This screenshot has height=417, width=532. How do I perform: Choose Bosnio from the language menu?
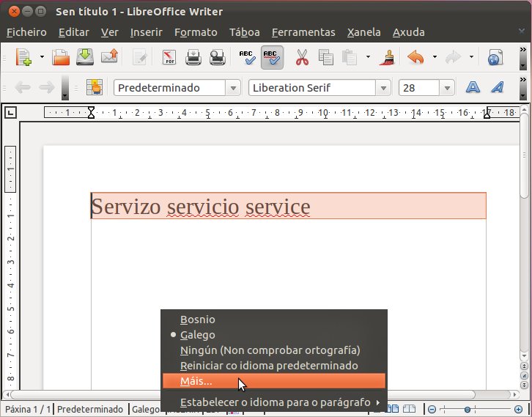[274, 320]
